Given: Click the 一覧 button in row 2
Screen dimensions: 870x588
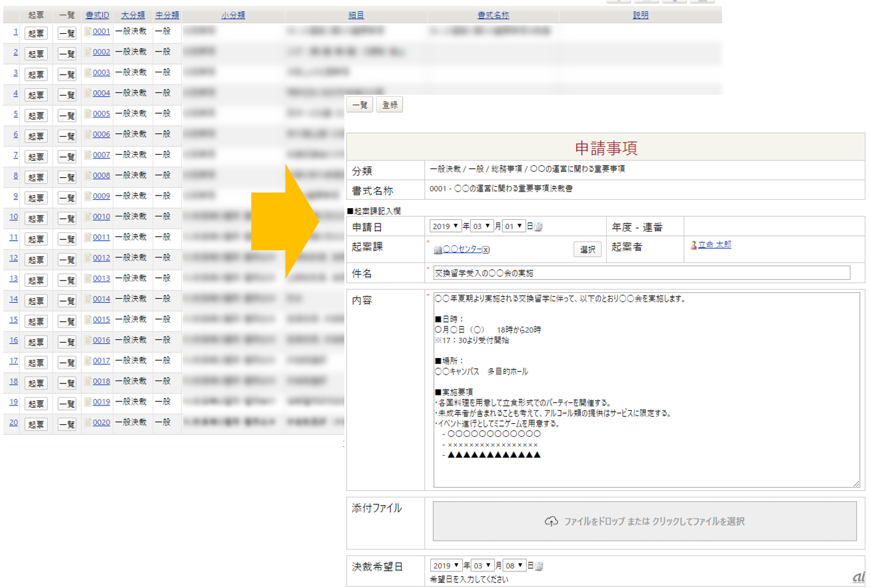Looking at the screenshot, I should [67, 54].
